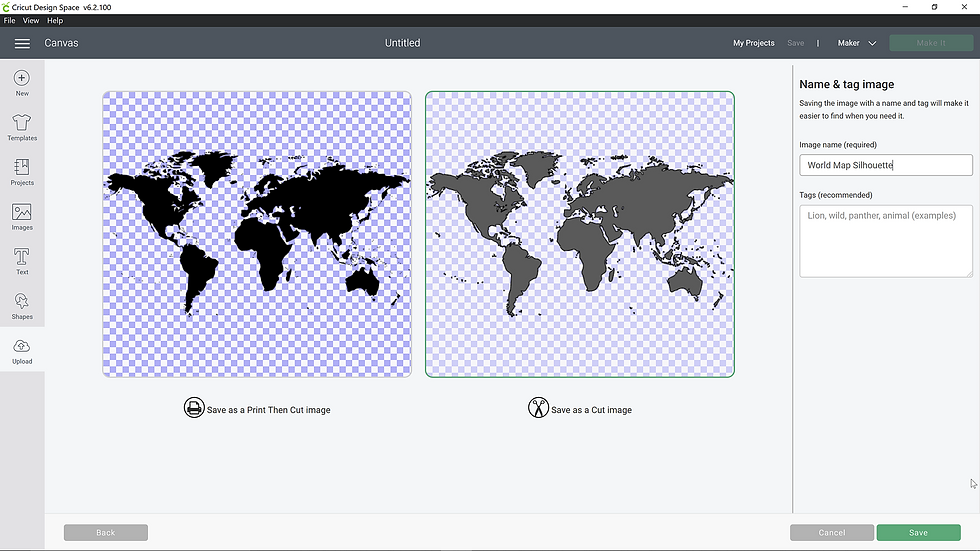
Task: Open the File menu
Action: 9,21
